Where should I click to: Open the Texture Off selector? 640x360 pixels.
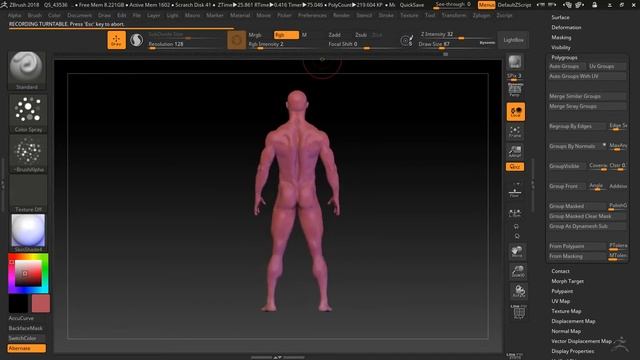28,194
